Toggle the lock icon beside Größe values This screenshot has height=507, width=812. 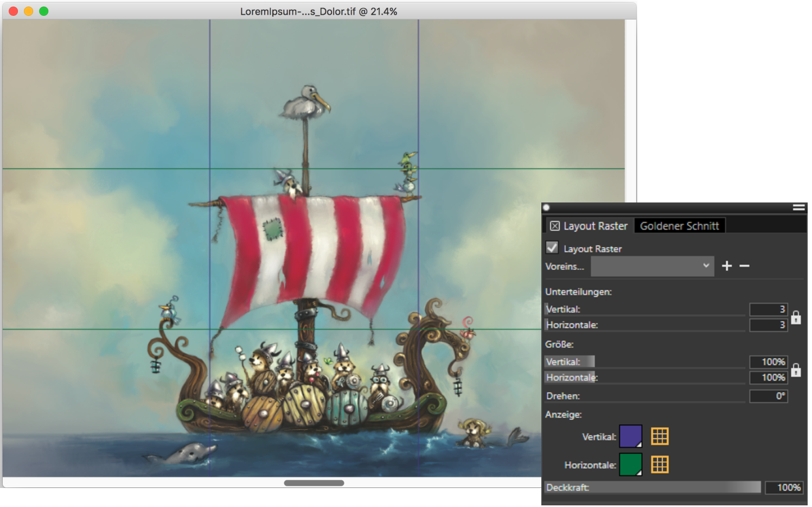click(796, 370)
